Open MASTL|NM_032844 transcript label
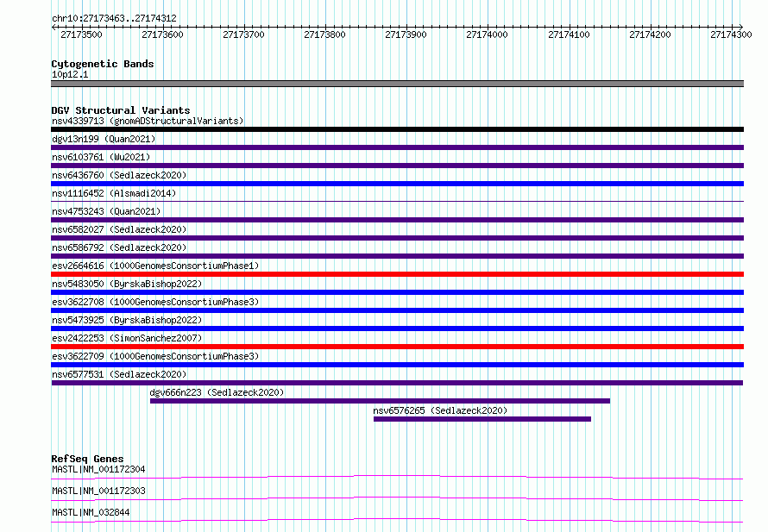This screenshot has height=532, width=768. point(91,512)
